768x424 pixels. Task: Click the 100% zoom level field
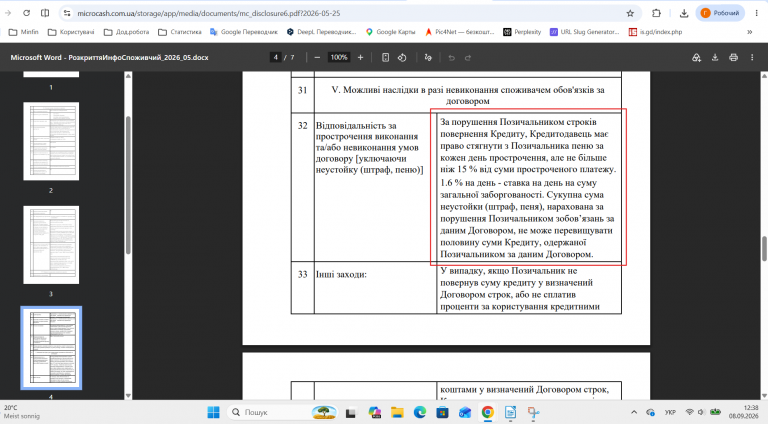[x=338, y=57]
